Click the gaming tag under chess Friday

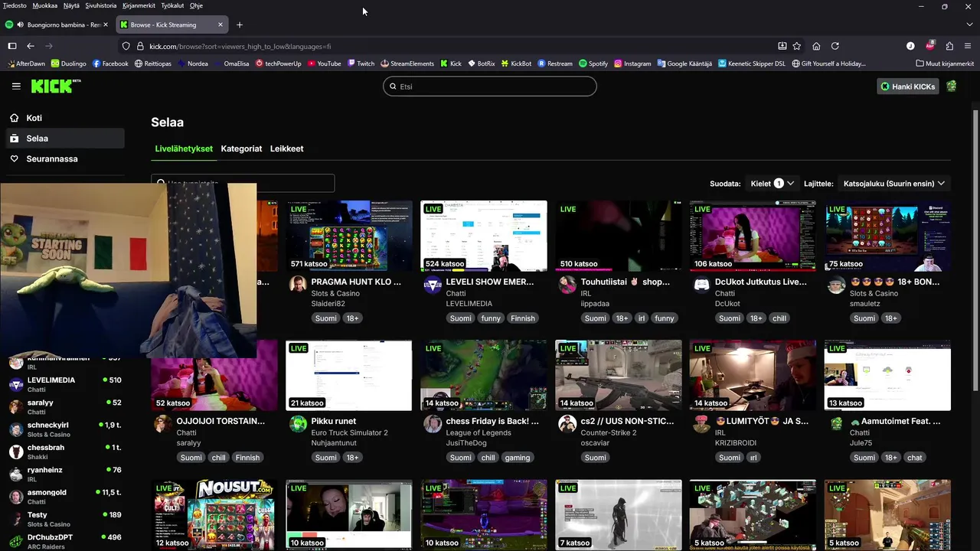(517, 458)
